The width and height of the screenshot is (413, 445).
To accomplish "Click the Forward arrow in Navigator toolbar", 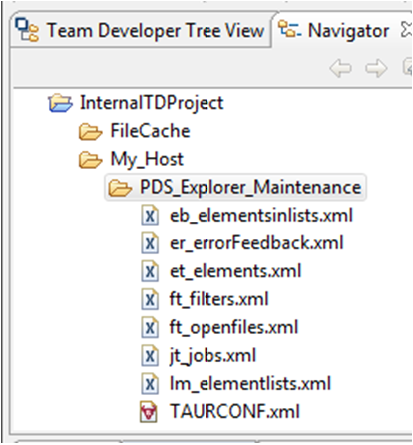I will pyautogui.click(x=376, y=68).
